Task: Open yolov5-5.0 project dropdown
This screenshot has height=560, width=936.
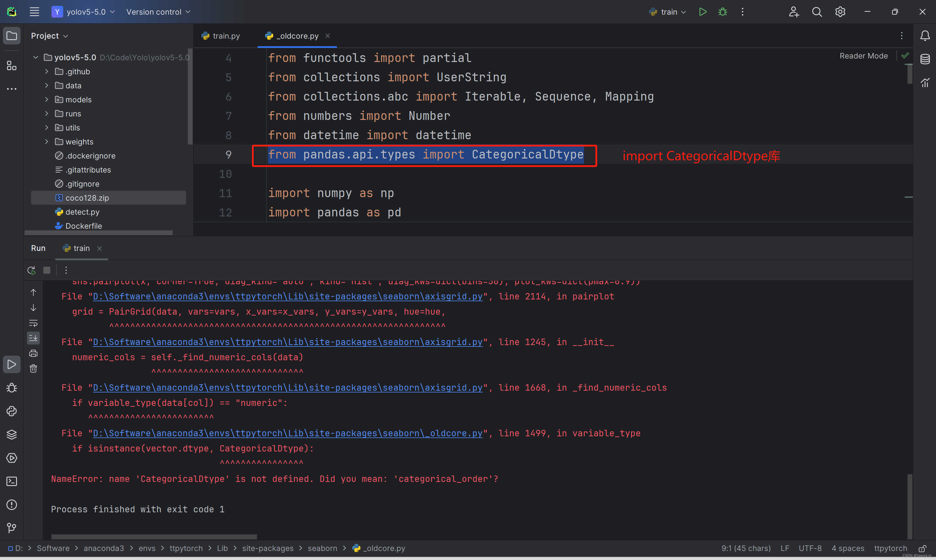Action: click(x=83, y=12)
